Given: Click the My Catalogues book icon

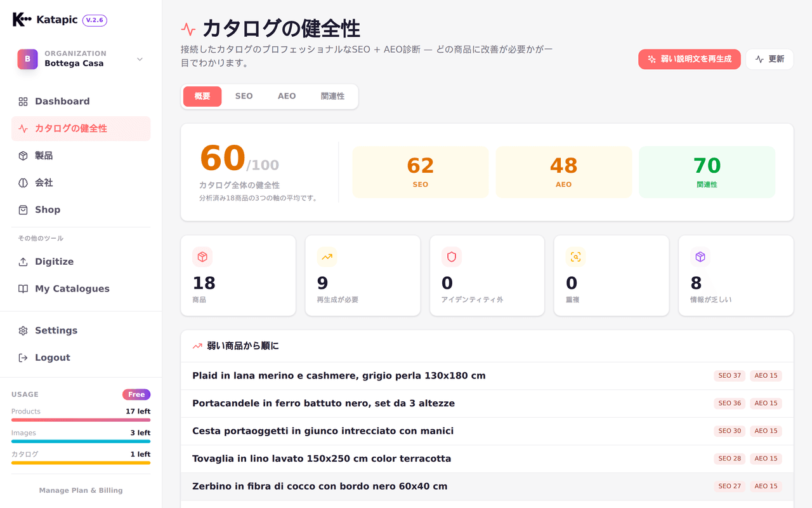Looking at the screenshot, I should (x=23, y=289).
